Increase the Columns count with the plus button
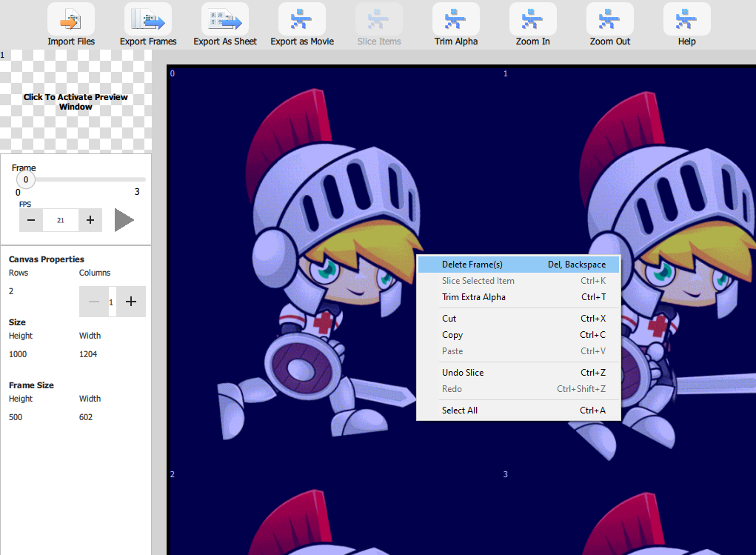This screenshot has height=555, width=756. (x=130, y=302)
